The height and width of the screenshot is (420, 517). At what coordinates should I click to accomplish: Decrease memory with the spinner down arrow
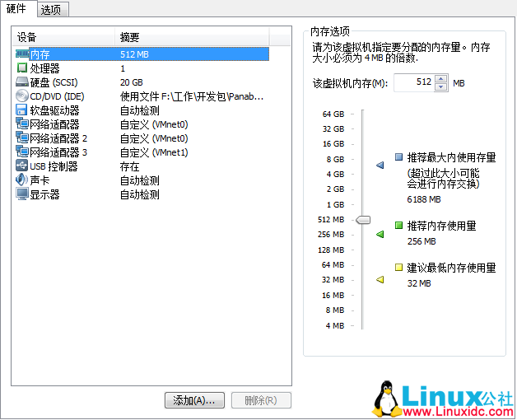[440, 87]
